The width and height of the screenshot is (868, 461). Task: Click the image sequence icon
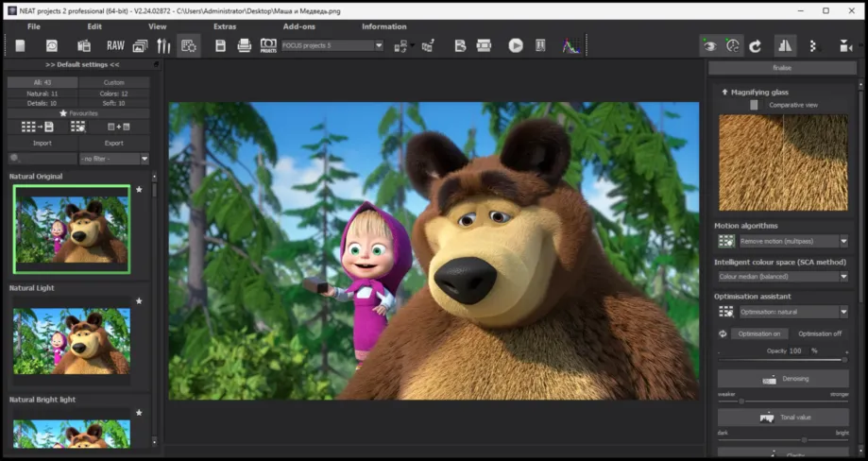coord(140,46)
